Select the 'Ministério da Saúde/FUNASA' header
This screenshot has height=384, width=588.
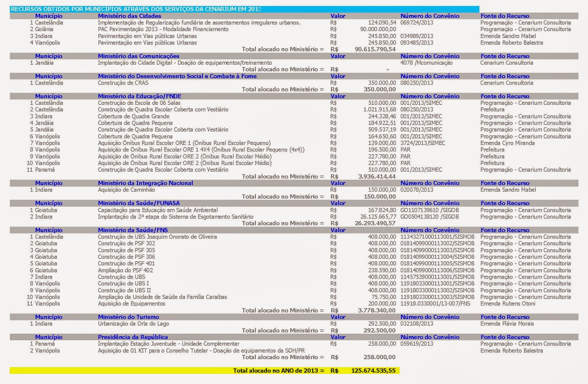(139, 203)
